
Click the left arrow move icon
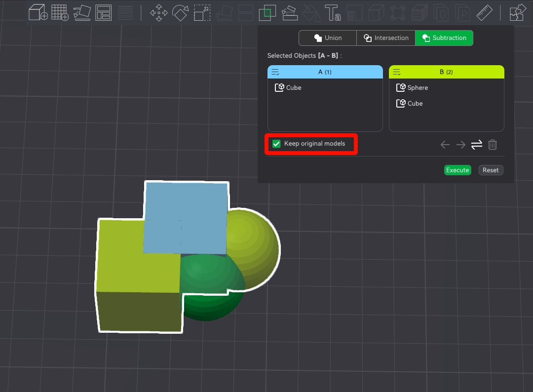(445, 145)
